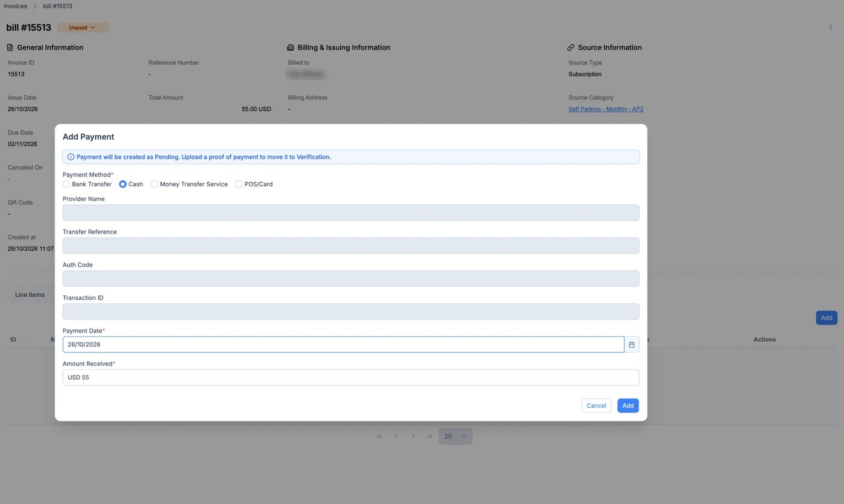This screenshot has width=844, height=504.
Task: Click the Actions column header
Action: pos(764,339)
